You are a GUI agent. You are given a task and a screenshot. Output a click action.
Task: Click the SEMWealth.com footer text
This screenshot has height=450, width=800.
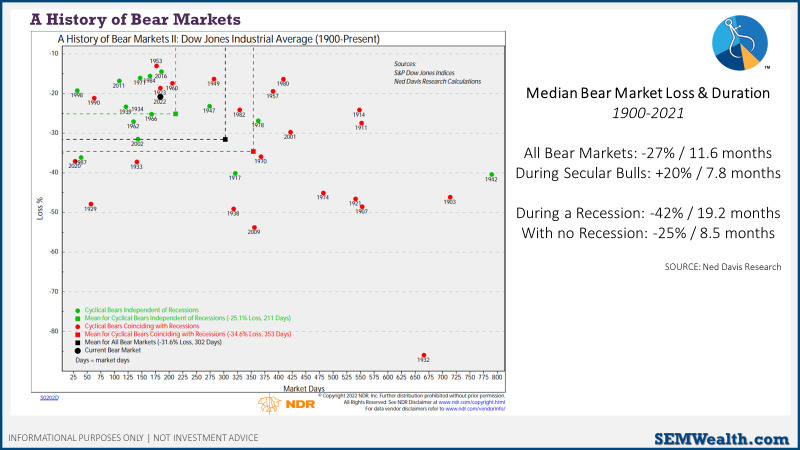pyautogui.click(x=721, y=439)
